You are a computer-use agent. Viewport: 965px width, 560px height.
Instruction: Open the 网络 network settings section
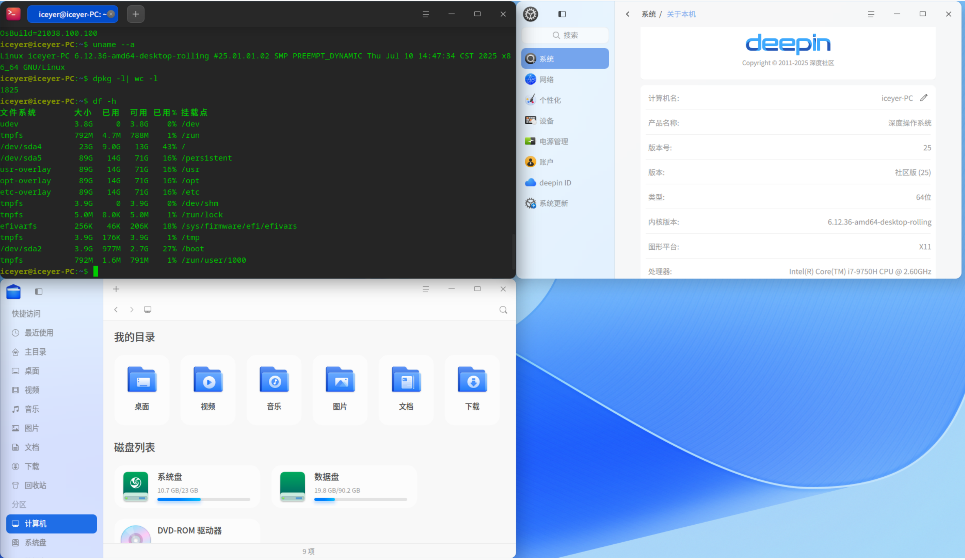pos(546,80)
